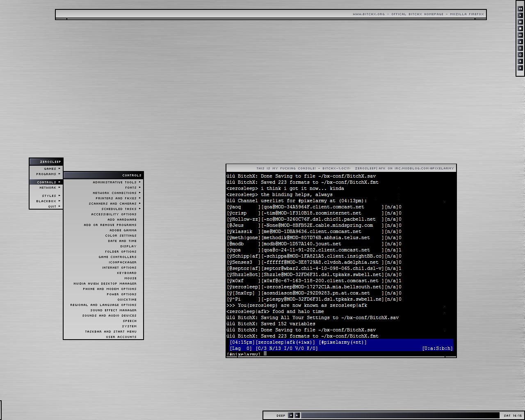This screenshot has width=525, height=420.
Task: Open Add or Remove Programs
Action: (x=103, y=225)
